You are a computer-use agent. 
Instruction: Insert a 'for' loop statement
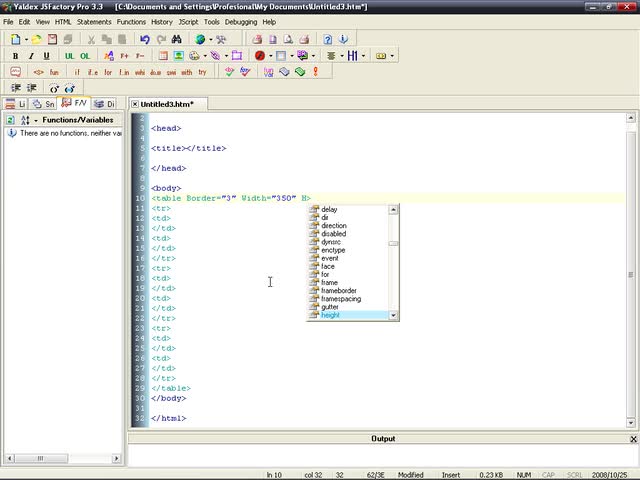click(x=108, y=72)
